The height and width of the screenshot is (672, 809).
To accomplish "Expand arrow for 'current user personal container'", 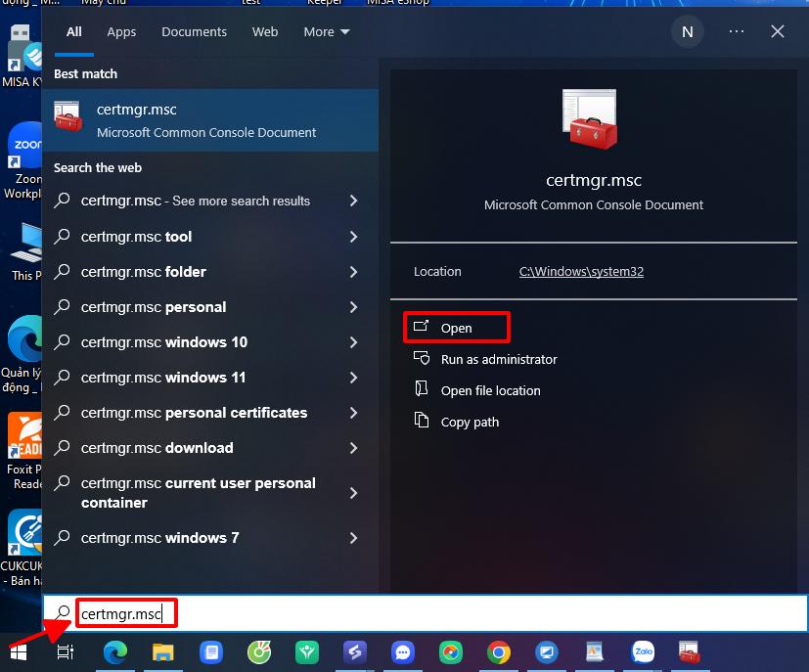I will pyautogui.click(x=353, y=493).
